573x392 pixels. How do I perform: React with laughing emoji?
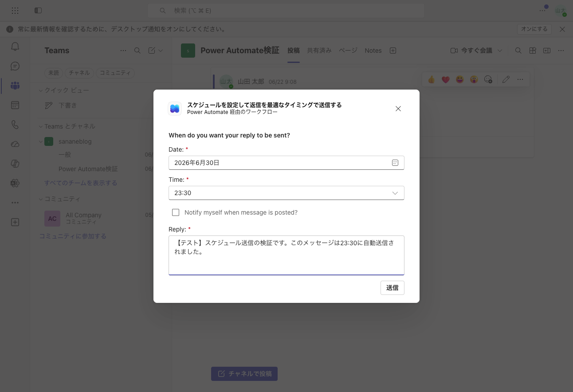point(460,79)
